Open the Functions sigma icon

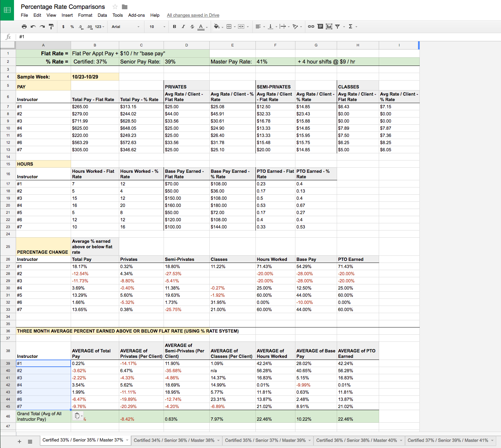point(350,27)
